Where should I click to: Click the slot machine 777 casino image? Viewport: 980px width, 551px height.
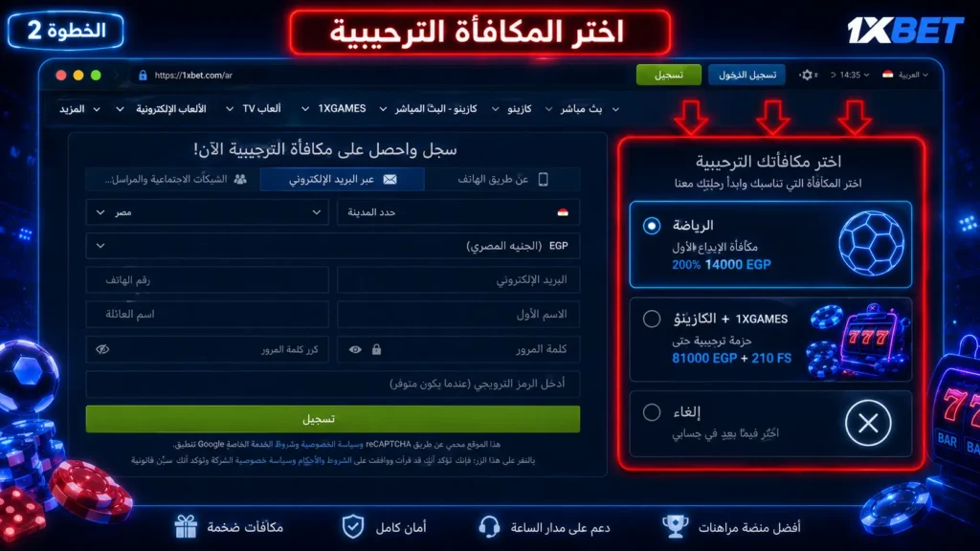pyautogui.click(x=860, y=342)
